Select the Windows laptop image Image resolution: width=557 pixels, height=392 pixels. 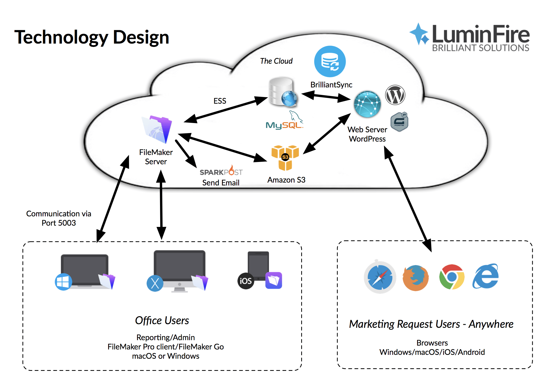pyautogui.click(x=85, y=271)
